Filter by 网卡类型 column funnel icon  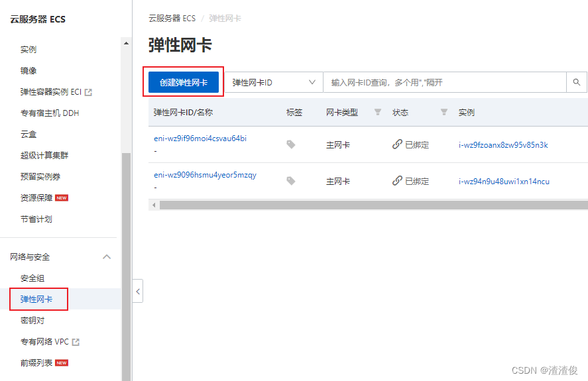(378, 112)
